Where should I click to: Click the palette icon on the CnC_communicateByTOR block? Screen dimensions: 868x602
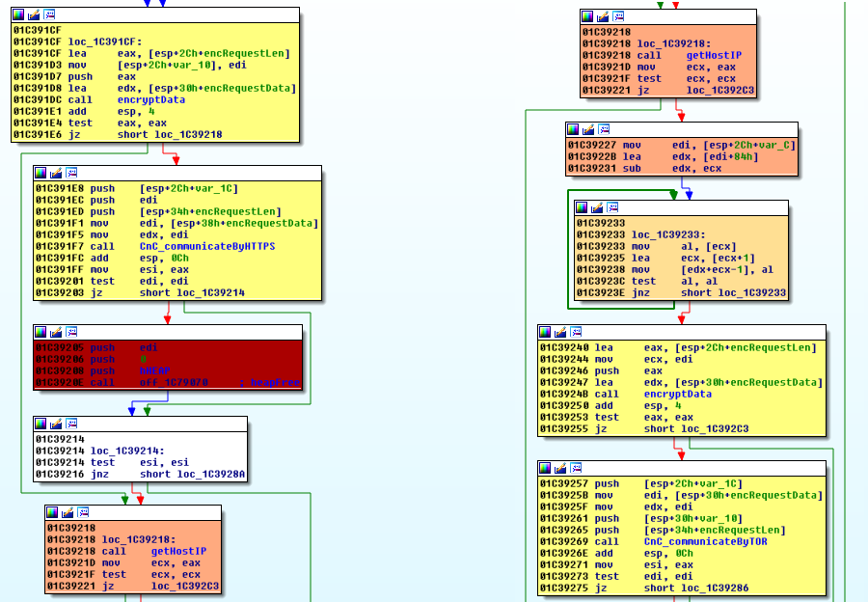coord(545,467)
